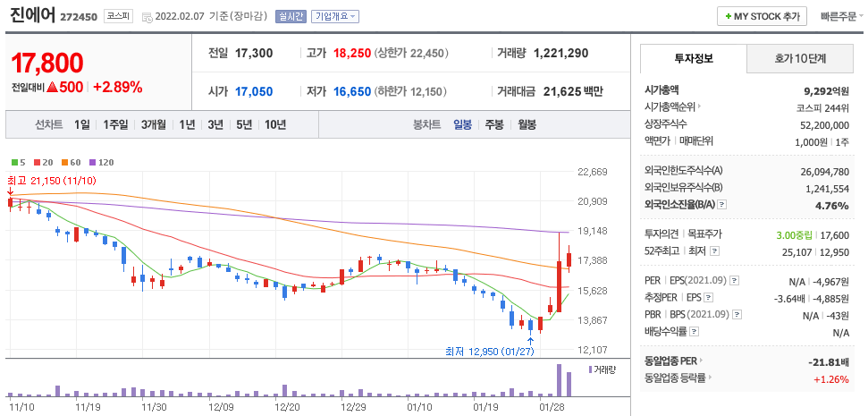This screenshot has width=868, height=416.
Task: Click the 동일업종 등락률 value +1.26%
Action: tap(831, 379)
